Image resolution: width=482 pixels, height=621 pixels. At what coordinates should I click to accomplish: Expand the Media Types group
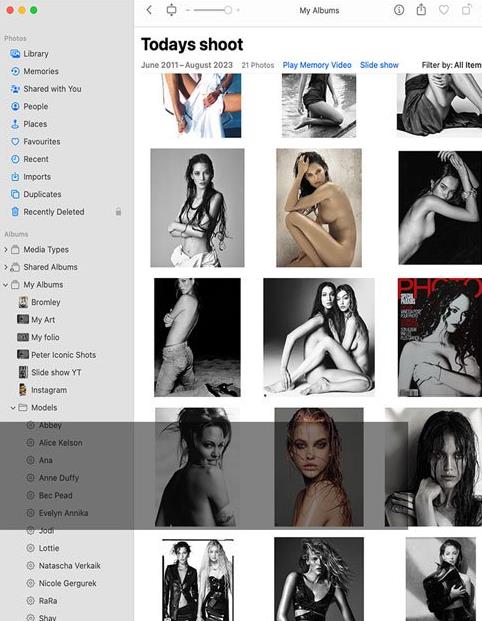(6, 250)
